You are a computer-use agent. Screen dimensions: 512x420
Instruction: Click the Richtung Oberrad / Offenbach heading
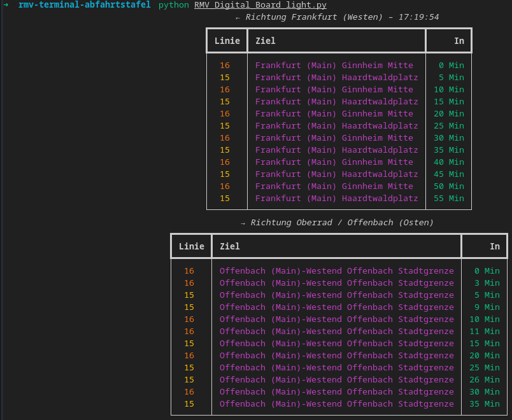point(338,223)
